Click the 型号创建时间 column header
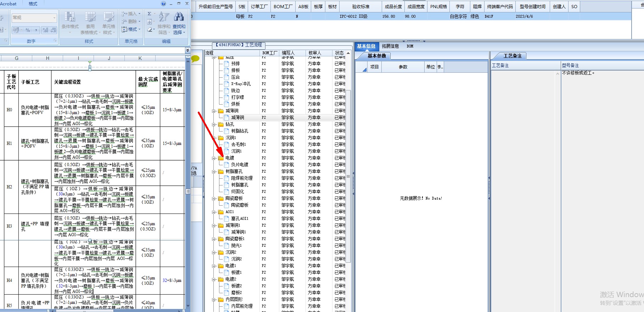 point(533,7)
